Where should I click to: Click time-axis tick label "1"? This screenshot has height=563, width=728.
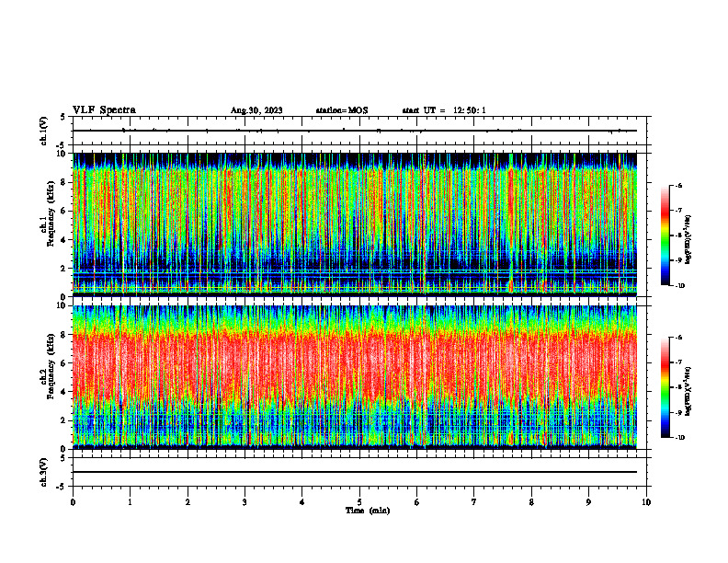[130, 502]
